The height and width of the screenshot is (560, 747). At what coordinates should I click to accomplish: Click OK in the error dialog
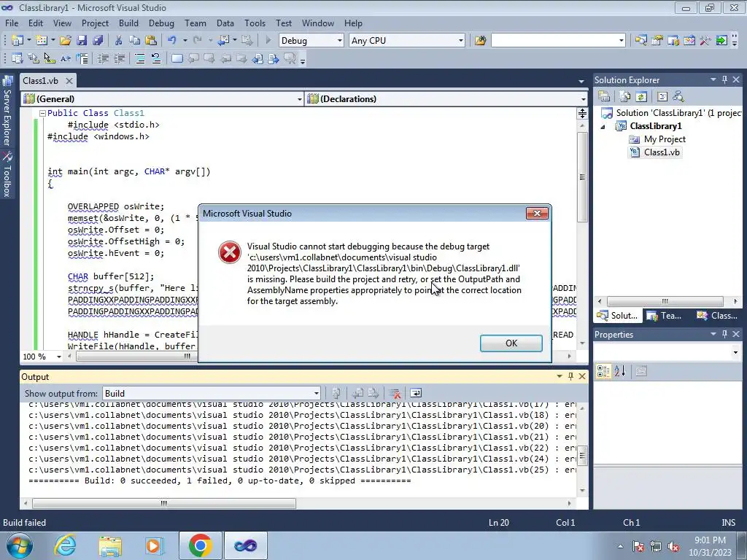[x=511, y=343]
